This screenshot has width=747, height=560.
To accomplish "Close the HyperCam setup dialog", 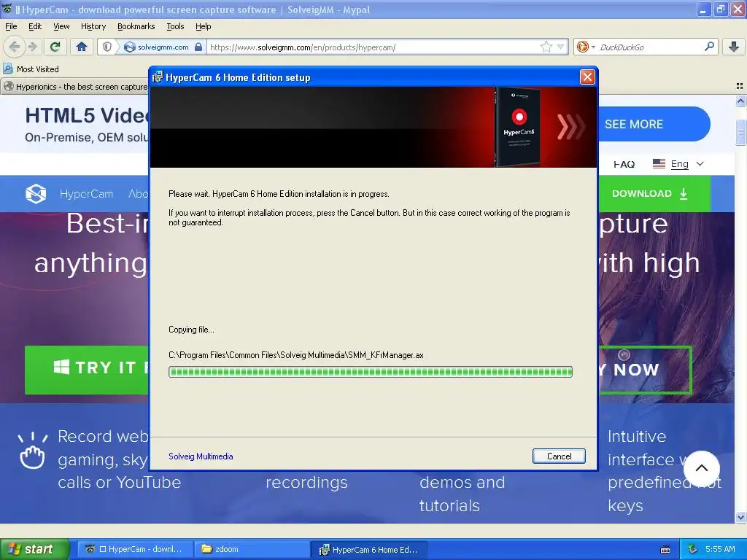I will pos(587,77).
